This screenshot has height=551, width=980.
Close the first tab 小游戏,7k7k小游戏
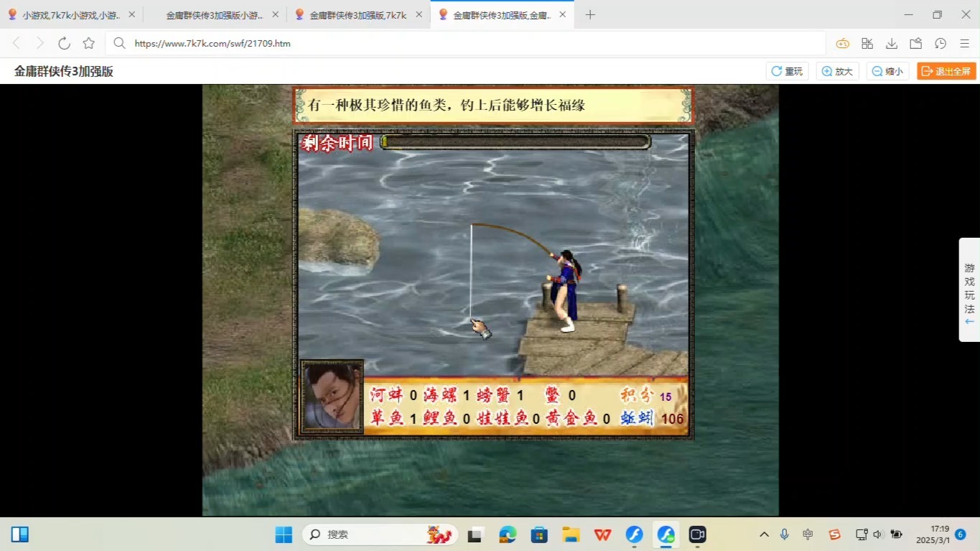click(131, 14)
